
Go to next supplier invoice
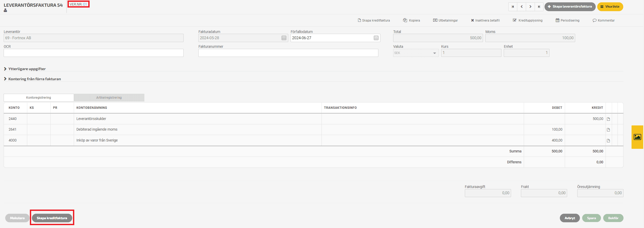click(530, 7)
